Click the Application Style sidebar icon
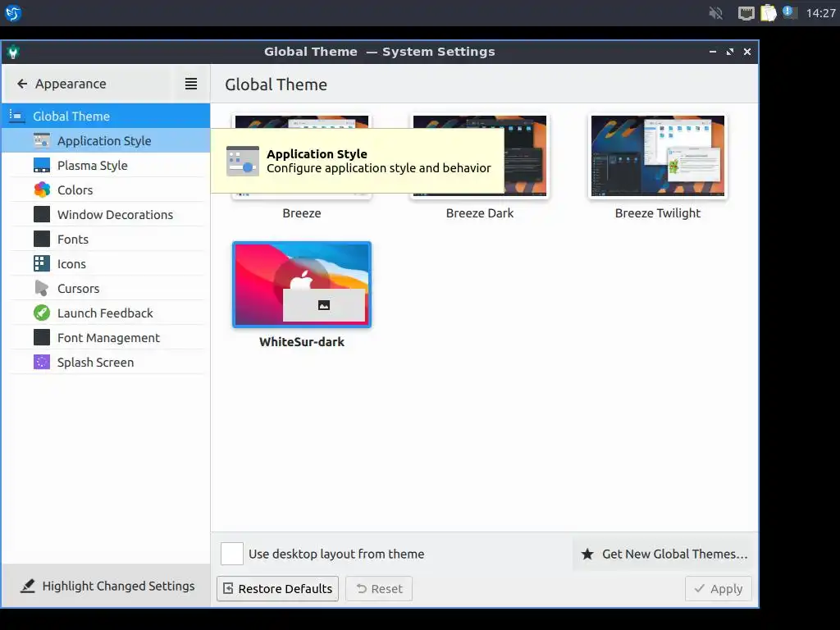 coord(42,140)
